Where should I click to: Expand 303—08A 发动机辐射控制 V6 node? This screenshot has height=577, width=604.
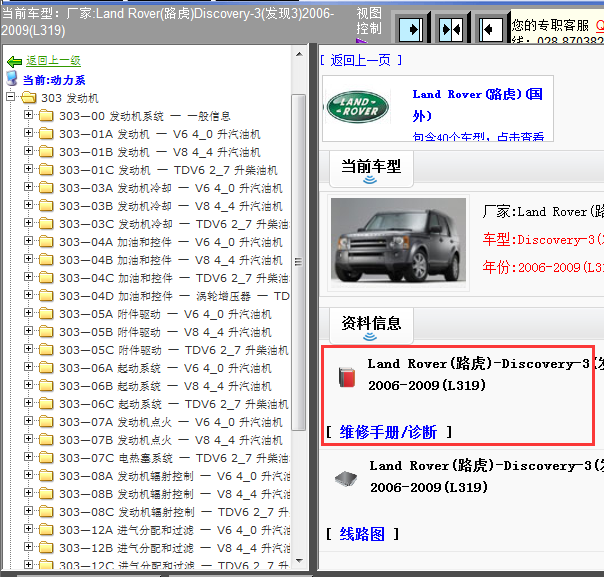[x=28, y=475]
